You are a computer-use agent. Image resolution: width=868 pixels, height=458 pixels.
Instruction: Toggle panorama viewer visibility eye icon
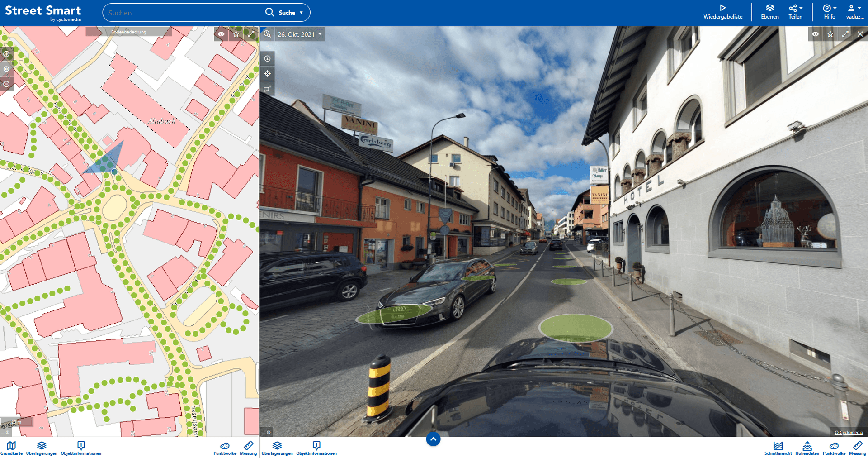click(815, 34)
